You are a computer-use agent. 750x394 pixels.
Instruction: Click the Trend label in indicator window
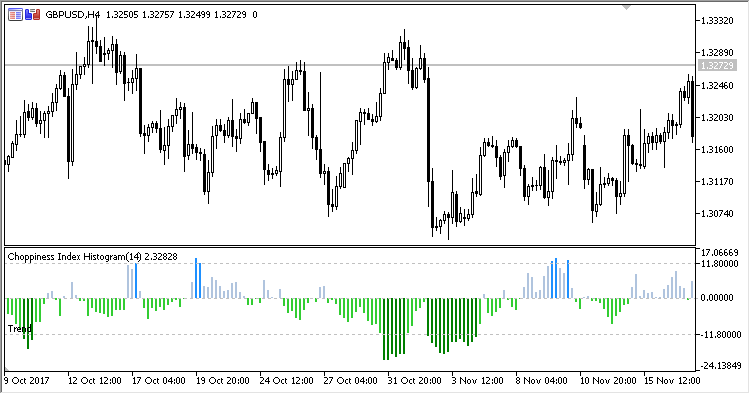click(20, 328)
